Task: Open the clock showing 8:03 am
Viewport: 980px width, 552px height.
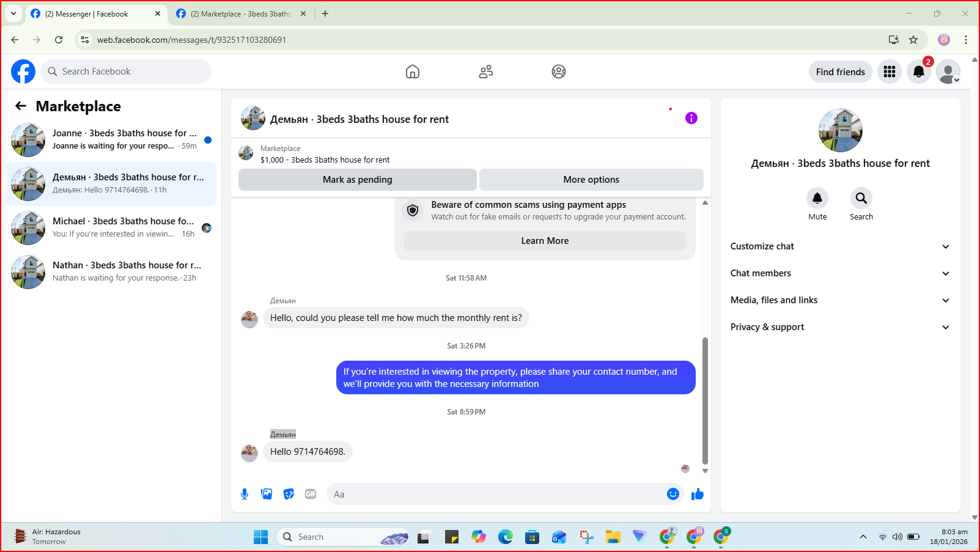Action: (949, 537)
